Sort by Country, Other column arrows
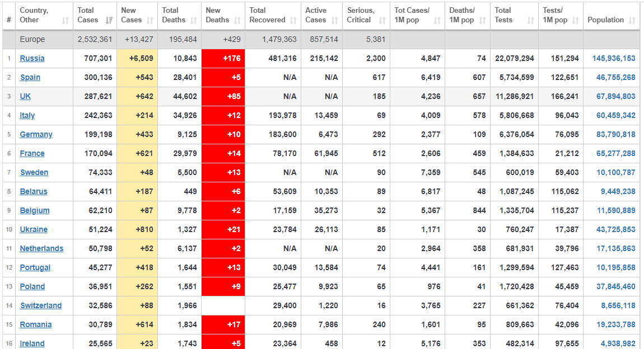This screenshot has height=349, width=644. coord(66,21)
